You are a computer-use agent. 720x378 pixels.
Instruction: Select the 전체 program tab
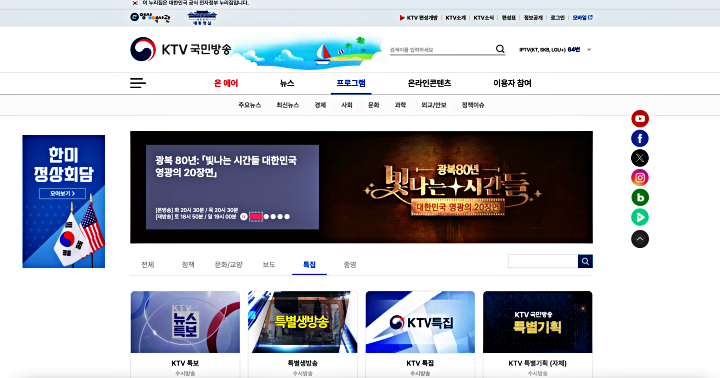[x=148, y=265]
